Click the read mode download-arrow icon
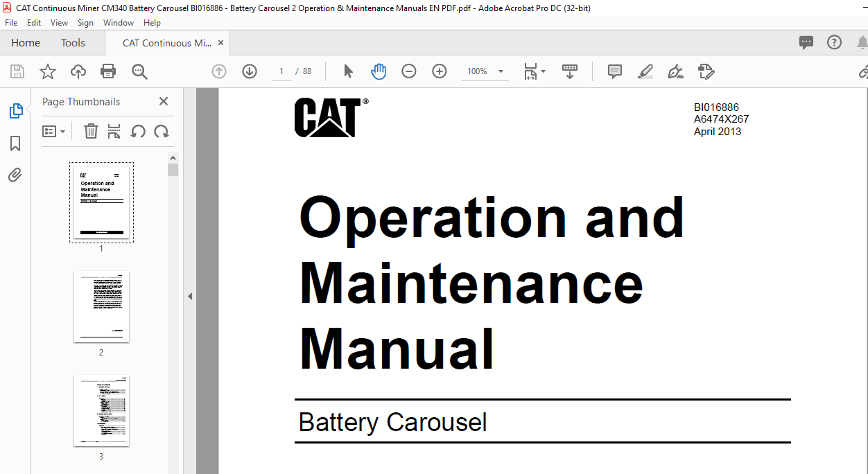The height and width of the screenshot is (474, 868). point(570,71)
